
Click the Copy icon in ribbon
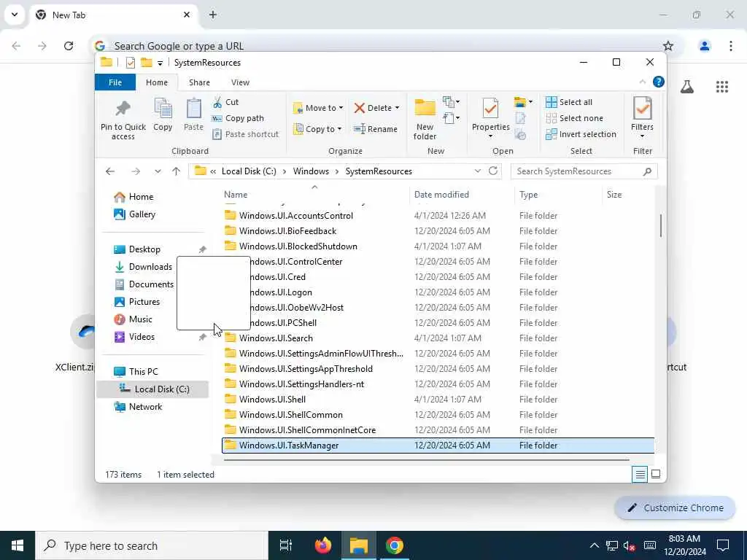coord(163,109)
